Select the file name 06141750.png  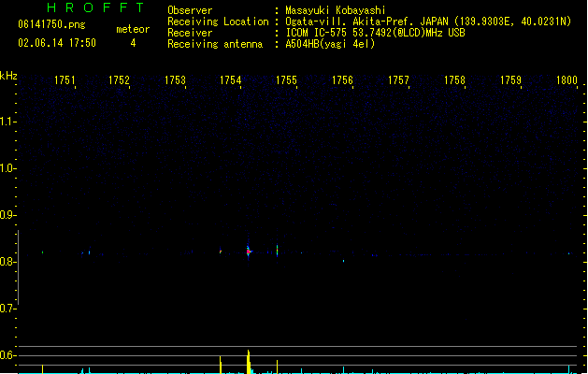(x=51, y=24)
